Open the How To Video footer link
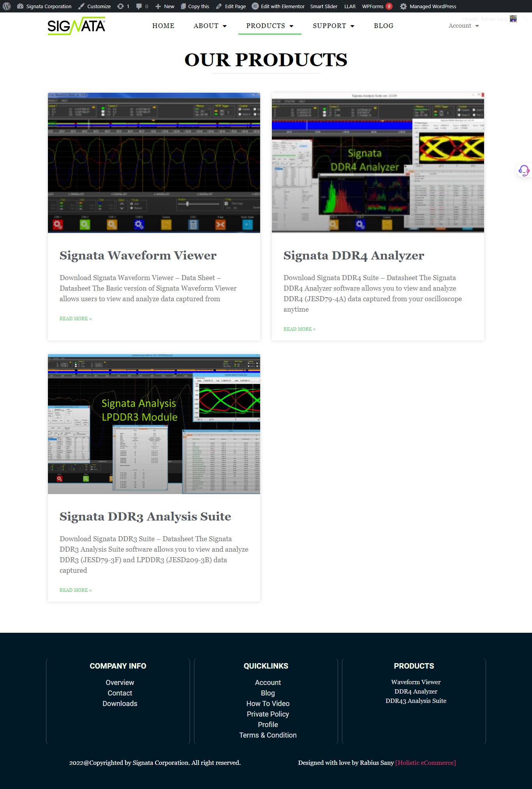532x789 pixels. 268,703
